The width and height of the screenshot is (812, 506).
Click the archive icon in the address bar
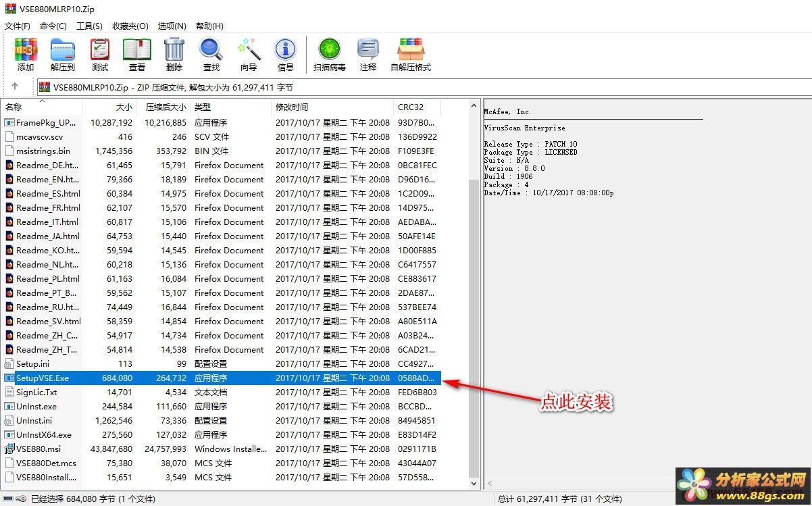(x=45, y=86)
